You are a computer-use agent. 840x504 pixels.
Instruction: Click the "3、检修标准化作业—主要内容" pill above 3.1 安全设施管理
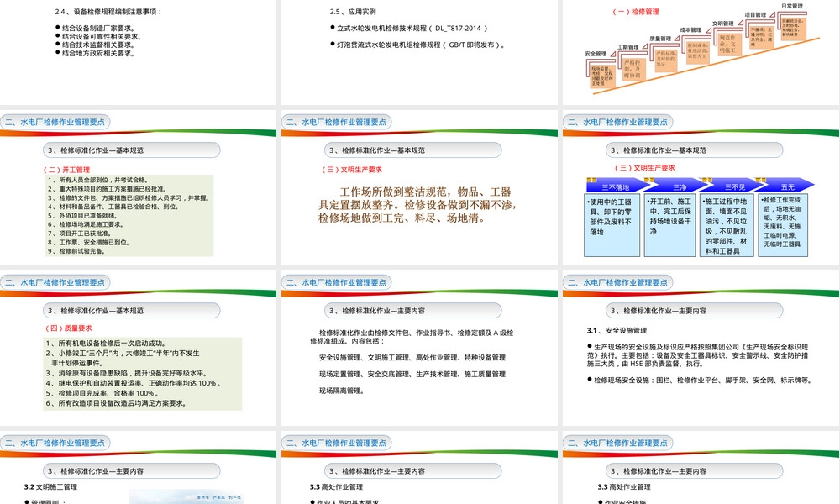point(694,310)
